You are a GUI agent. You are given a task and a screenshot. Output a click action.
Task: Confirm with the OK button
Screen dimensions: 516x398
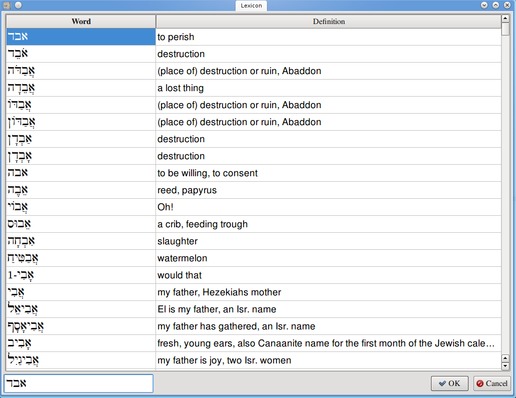tap(450, 383)
